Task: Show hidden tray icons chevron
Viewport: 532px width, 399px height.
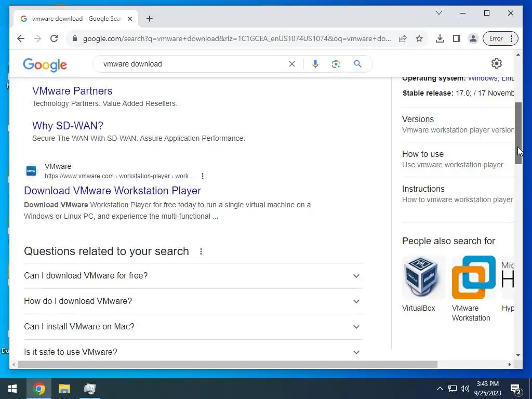Action: pos(440,389)
